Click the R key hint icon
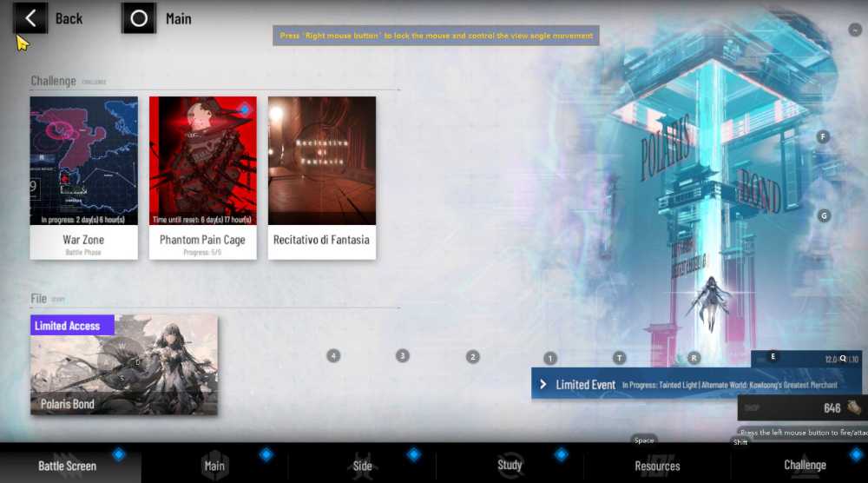The height and width of the screenshot is (483, 868). pos(694,358)
